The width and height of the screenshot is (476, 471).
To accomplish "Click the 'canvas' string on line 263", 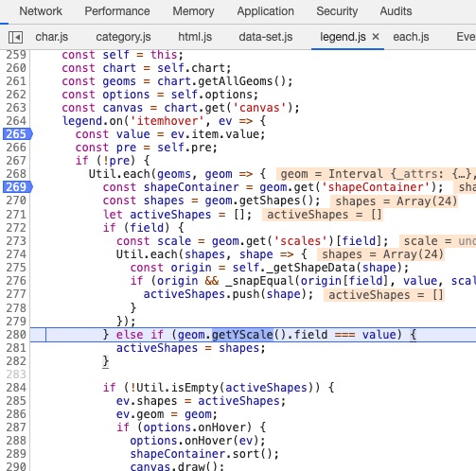I will click(259, 108).
